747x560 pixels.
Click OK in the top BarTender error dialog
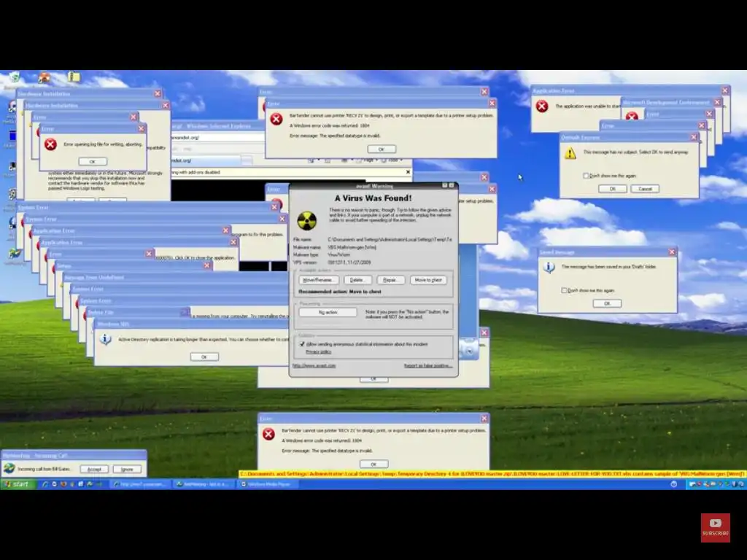(382, 149)
